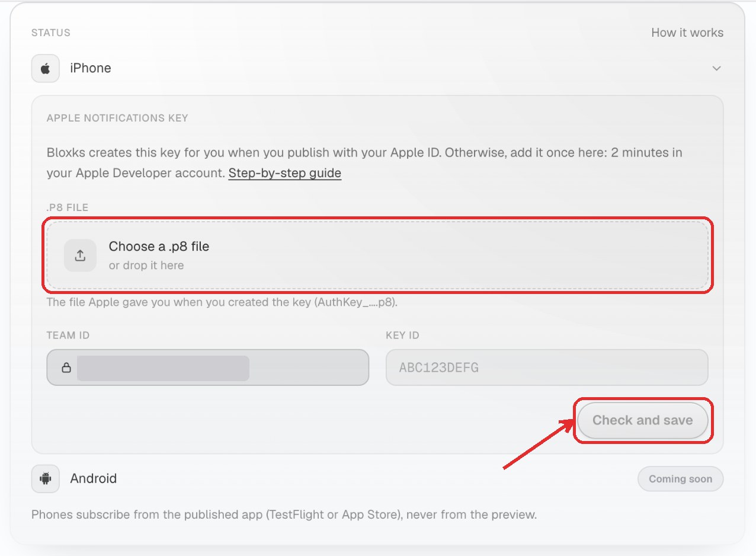Open the How it works link
Image resolution: width=756 pixels, height=556 pixels.
(687, 33)
